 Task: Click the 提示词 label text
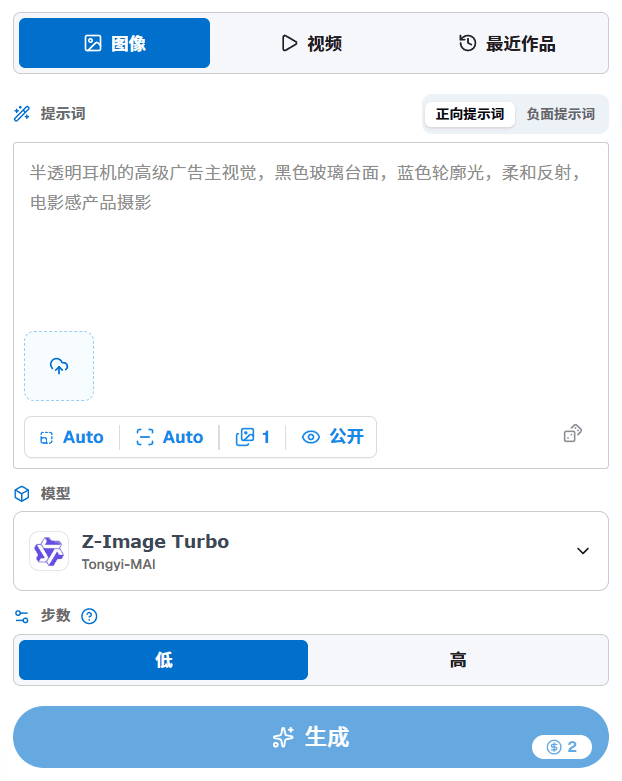pyautogui.click(x=63, y=114)
